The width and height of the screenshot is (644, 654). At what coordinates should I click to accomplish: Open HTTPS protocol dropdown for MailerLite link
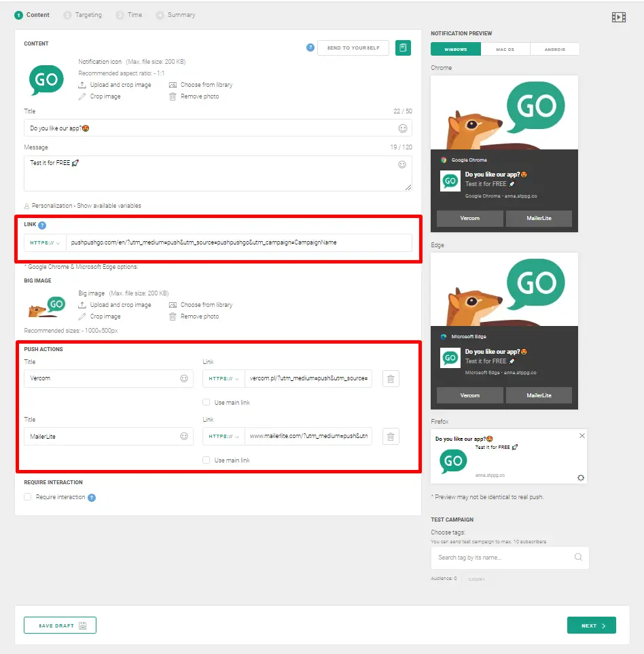(223, 437)
